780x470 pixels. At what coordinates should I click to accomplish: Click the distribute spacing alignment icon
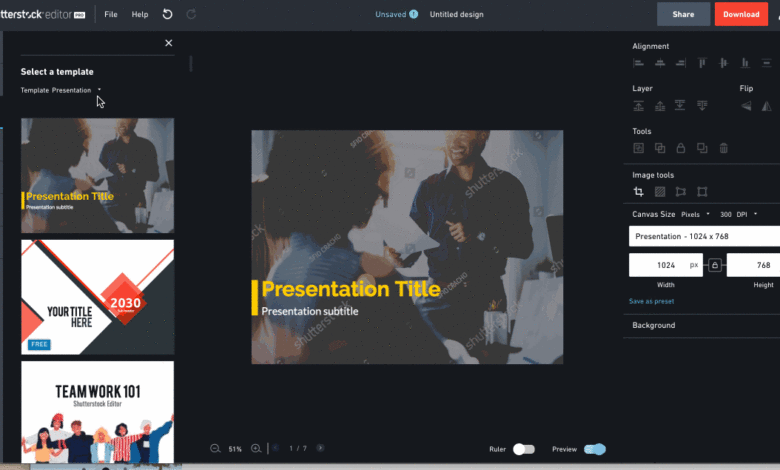pos(766,63)
